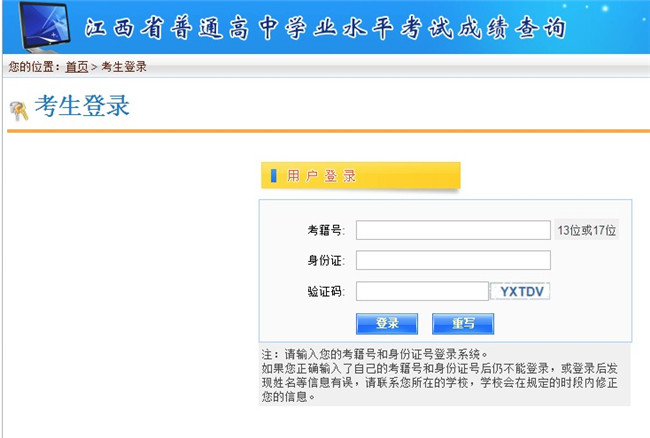The image size is (650, 438).
Task: Click the monitor logo in header banner
Action: (x=41, y=26)
